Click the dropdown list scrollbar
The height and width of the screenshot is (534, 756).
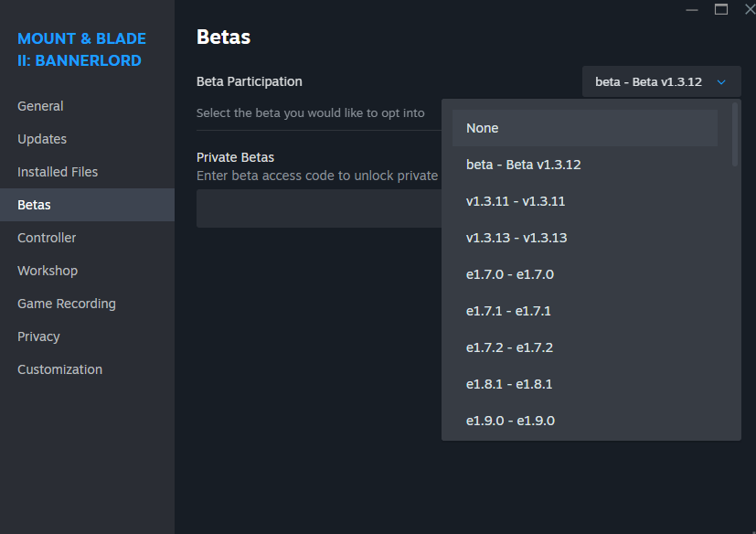pos(735,134)
